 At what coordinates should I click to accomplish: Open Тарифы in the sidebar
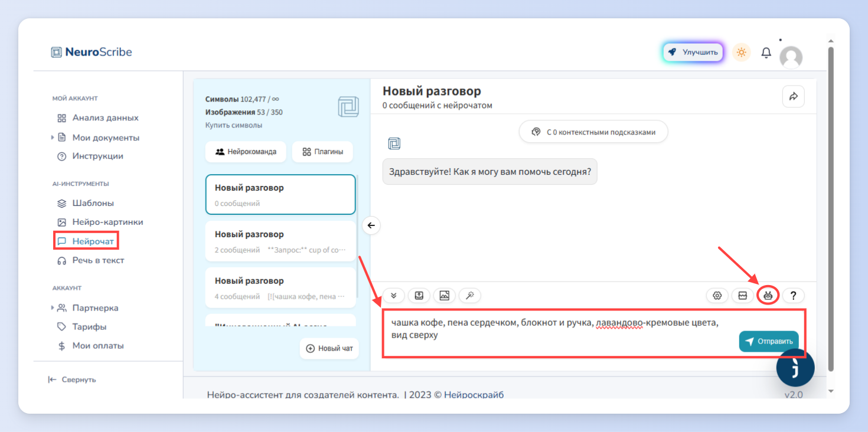pyautogui.click(x=82, y=326)
